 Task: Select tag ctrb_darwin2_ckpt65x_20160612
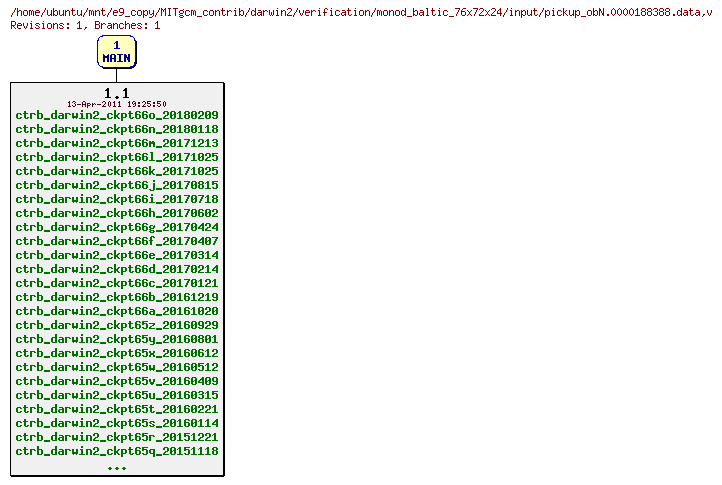117,353
